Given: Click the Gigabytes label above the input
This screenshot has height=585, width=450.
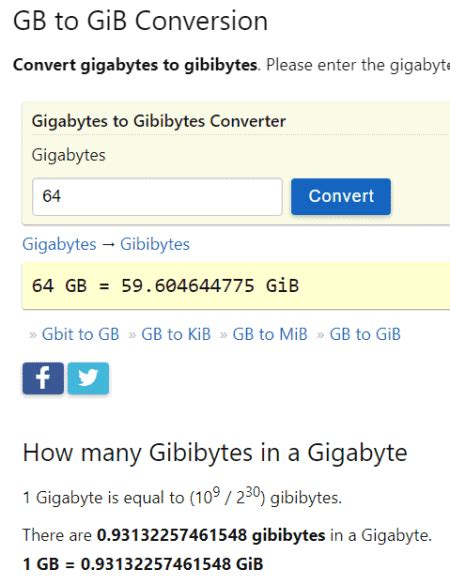Looking at the screenshot, I should (x=69, y=155).
